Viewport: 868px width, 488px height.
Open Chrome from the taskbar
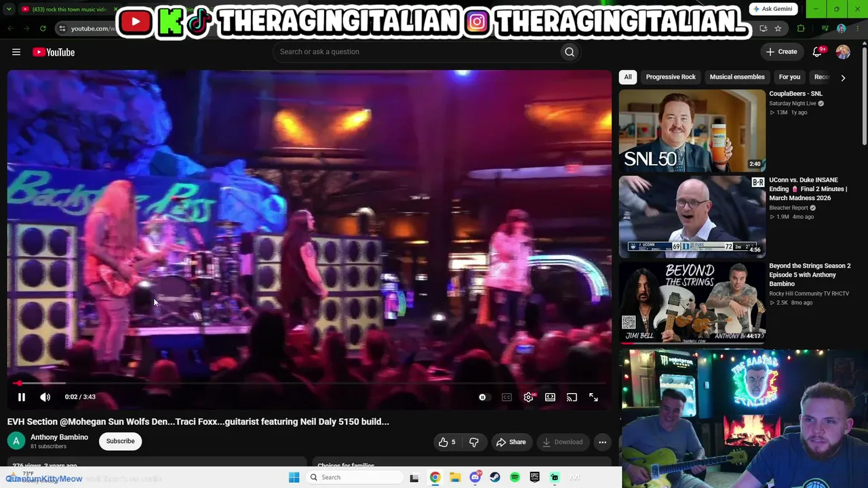[x=435, y=477]
